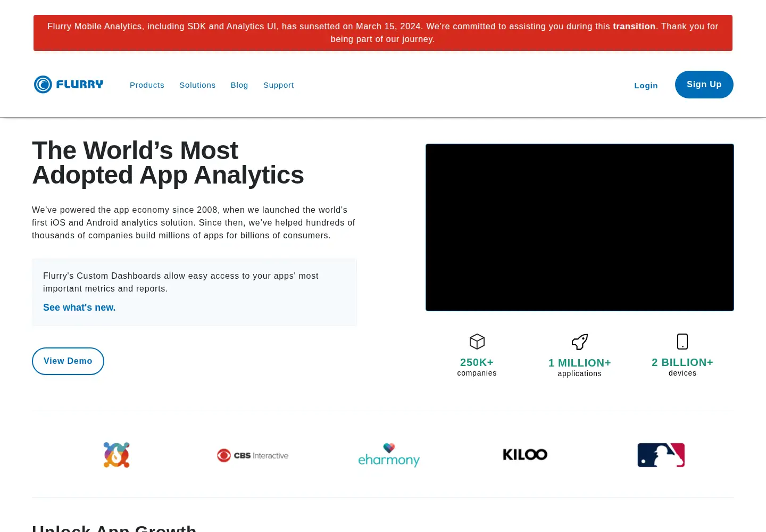Open the Support menu item
This screenshot has height=532, width=766.
(278, 85)
